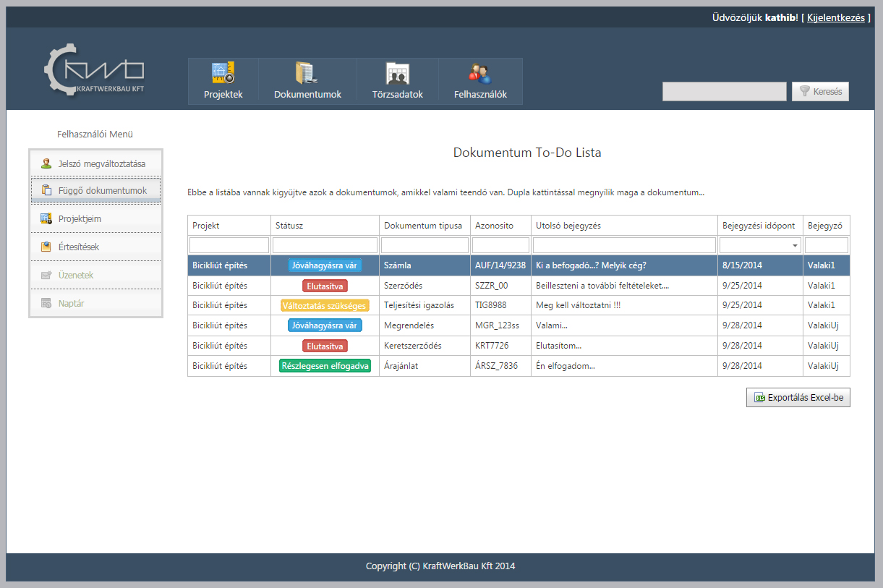Click the Teljesítési igazolás document type cell
Viewport: 883px width, 588px height.
pos(425,305)
